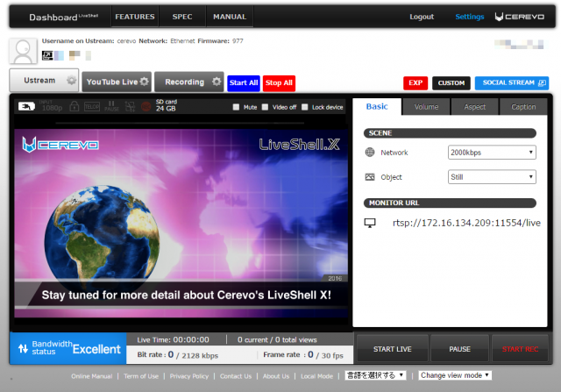Open the MANUAL menu
This screenshot has height=392, width=561.
[x=230, y=17]
